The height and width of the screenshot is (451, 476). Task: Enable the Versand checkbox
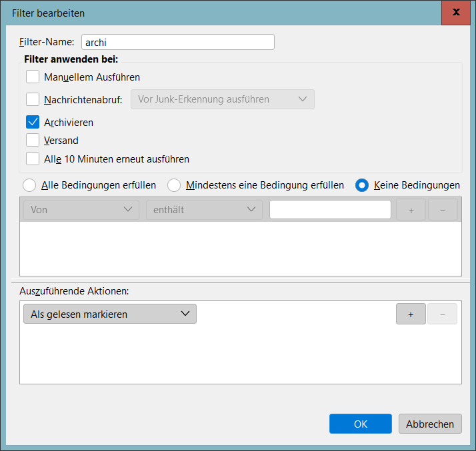(33, 140)
